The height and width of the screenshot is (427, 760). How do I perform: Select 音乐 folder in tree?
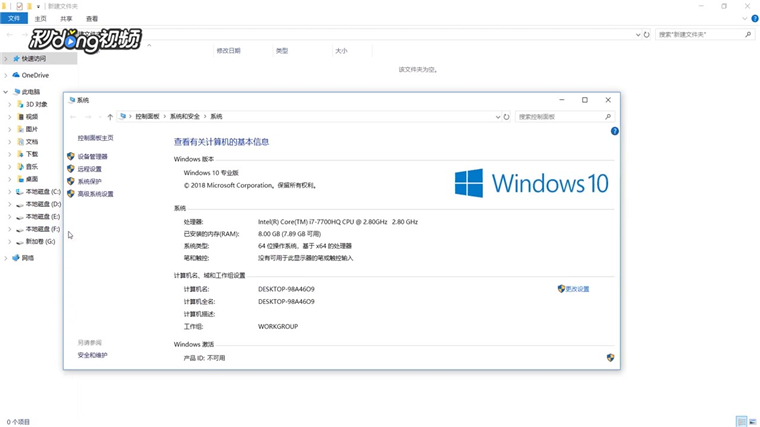pos(32,167)
